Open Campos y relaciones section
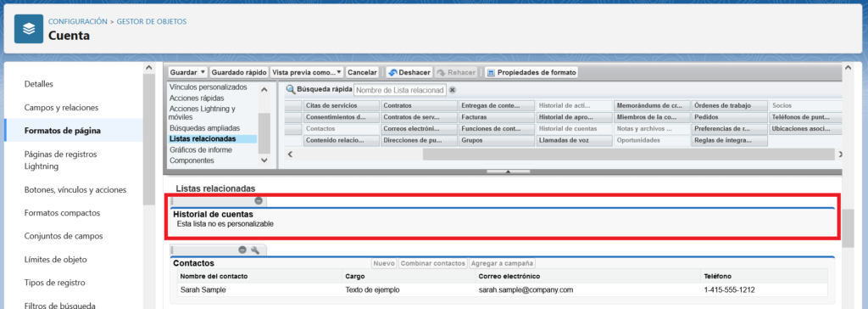 pos(61,108)
